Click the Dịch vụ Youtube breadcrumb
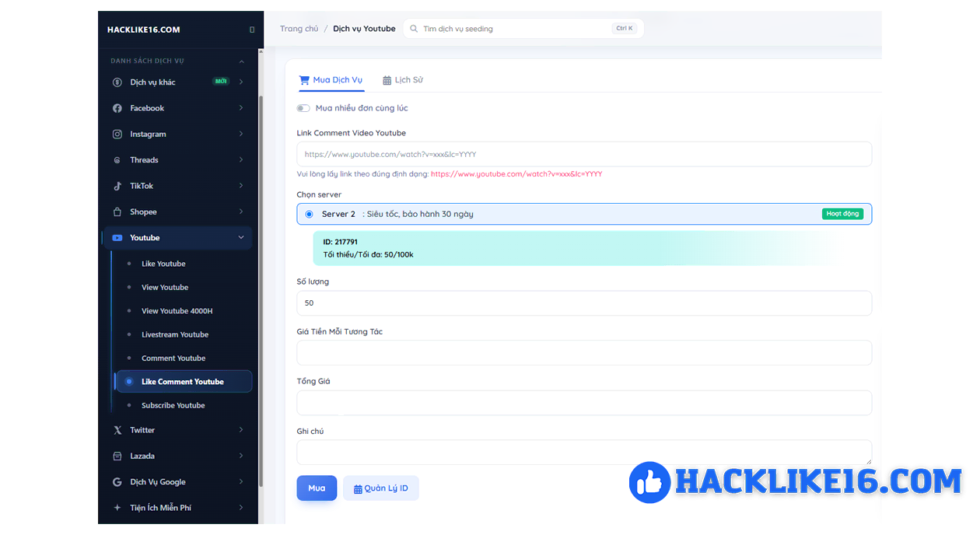 pos(364,29)
